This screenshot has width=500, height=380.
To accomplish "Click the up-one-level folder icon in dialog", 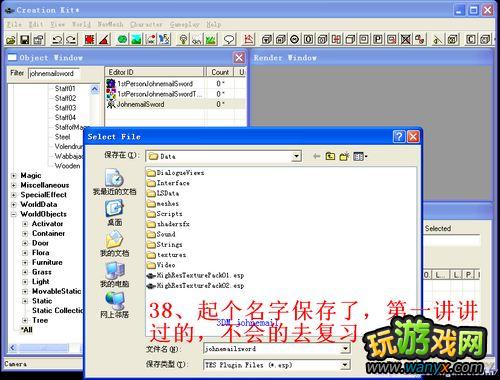I will (330, 156).
